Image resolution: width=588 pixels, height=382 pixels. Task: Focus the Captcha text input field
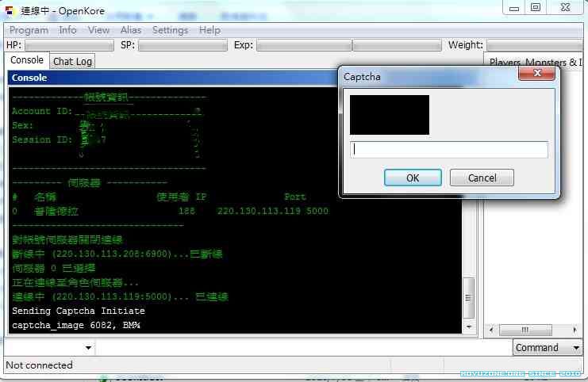coord(448,149)
